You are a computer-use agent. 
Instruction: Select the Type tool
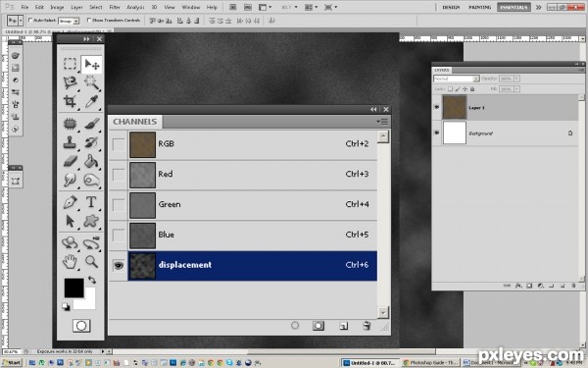coord(91,202)
